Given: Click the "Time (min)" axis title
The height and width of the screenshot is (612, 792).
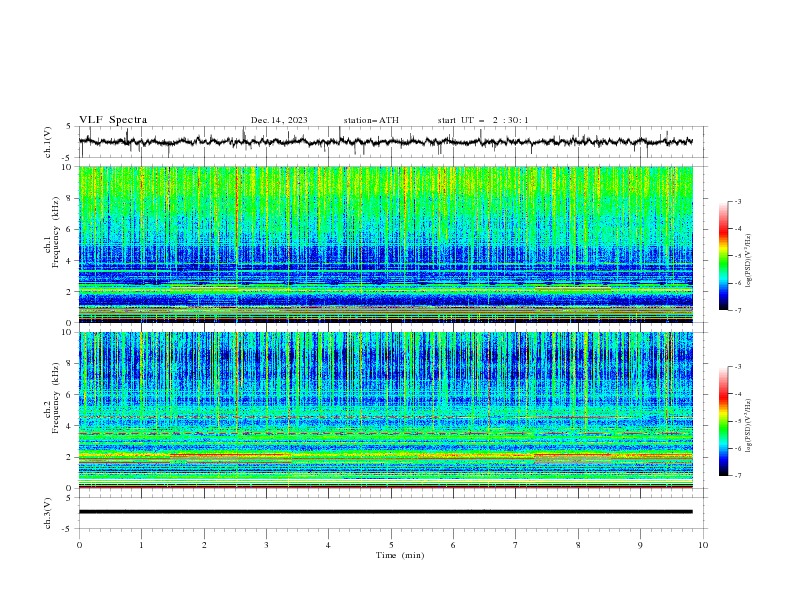Looking at the screenshot, I should click(x=400, y=555).
